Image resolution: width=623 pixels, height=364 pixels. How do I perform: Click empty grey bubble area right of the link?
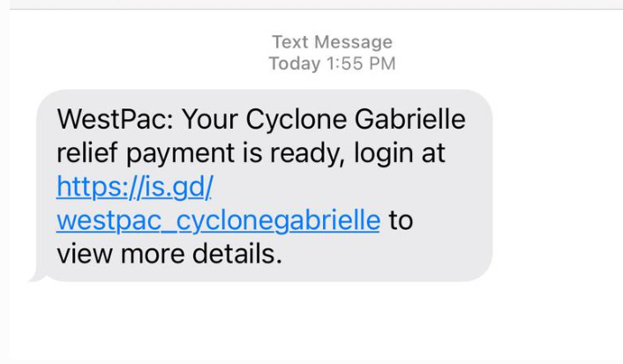(x=353, y=187)
